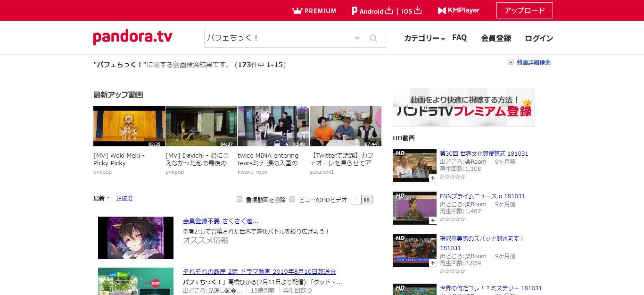This screenshot has height=295, width=644.
Task: Open uploader pvkpop under Weki Meki
Action: tap(102, 172)
